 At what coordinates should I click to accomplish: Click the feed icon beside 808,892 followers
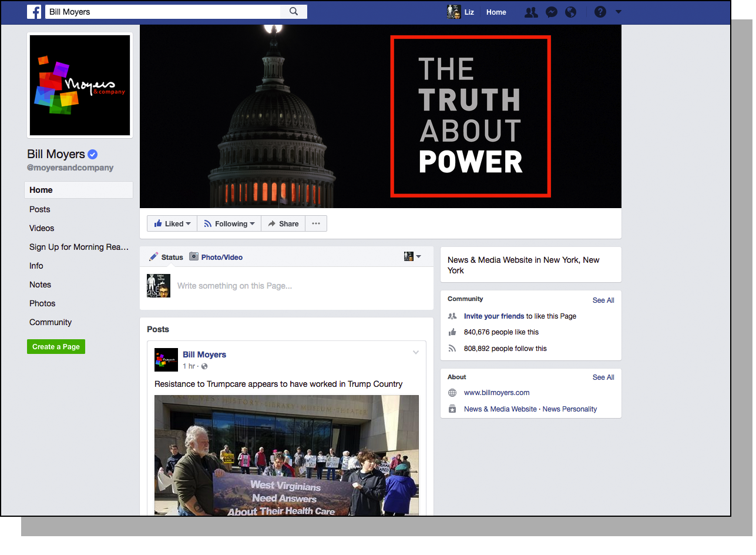[x=452, y=349]
